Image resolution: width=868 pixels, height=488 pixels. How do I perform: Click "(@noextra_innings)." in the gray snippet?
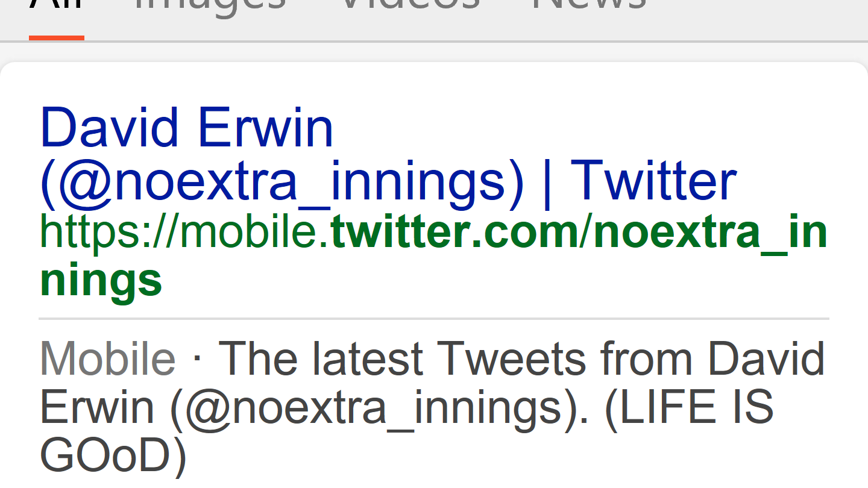point(380,408)
